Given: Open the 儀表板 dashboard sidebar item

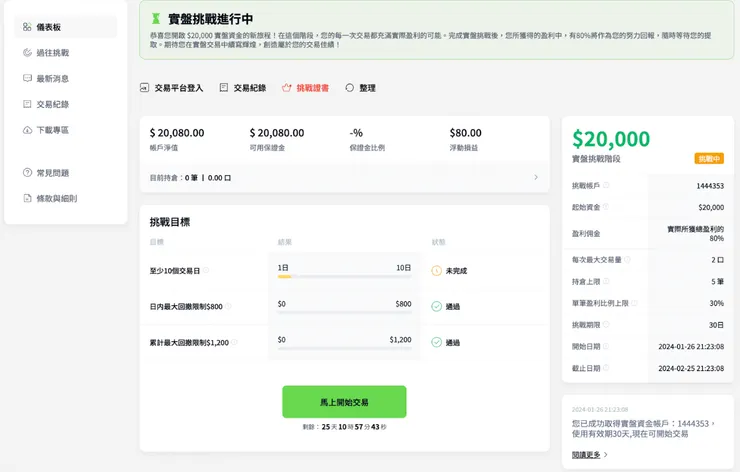Looking at the screenshot, I should coord(66,27).
